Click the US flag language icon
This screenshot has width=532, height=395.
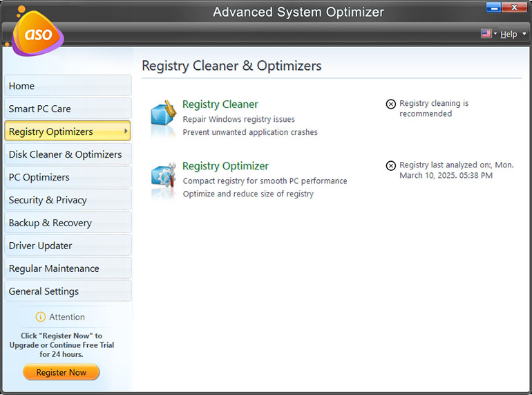point(486,33)
